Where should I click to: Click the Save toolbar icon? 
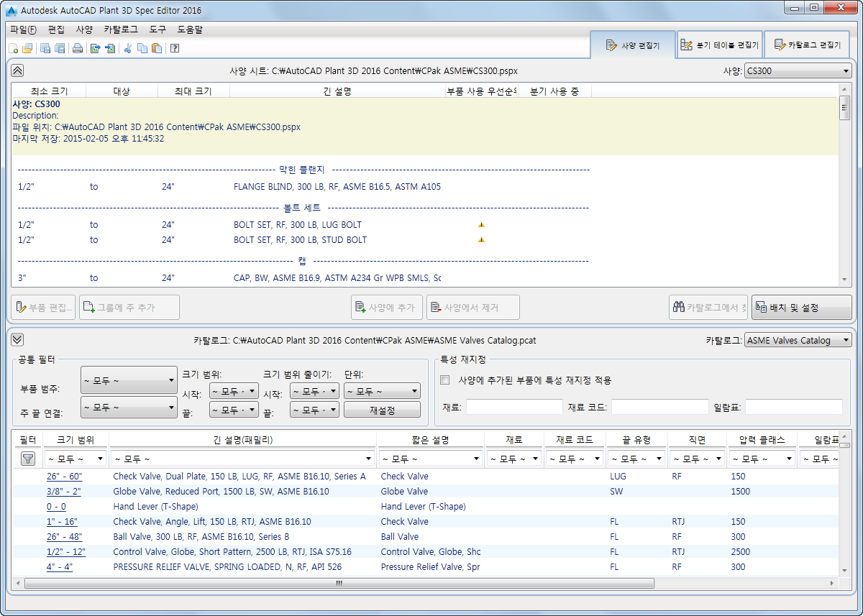pyautogui.click(x=45, y=49)
